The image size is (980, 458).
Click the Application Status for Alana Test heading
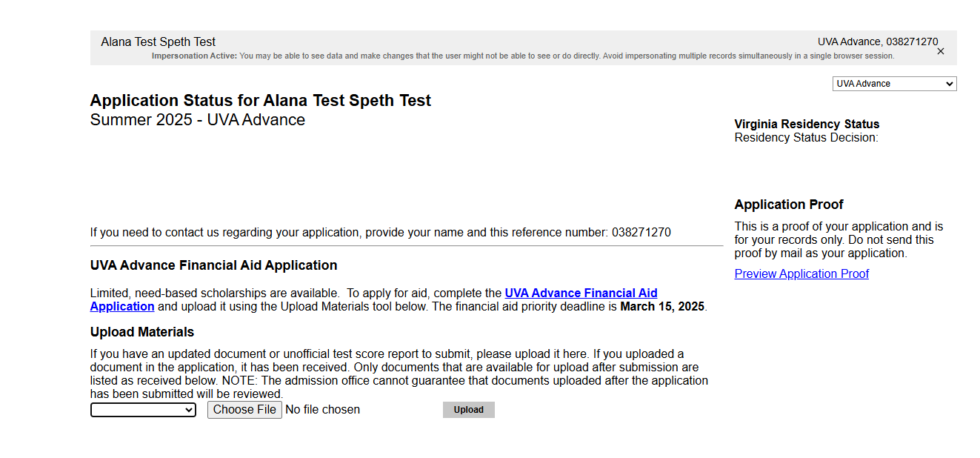(x=261, y=101)
